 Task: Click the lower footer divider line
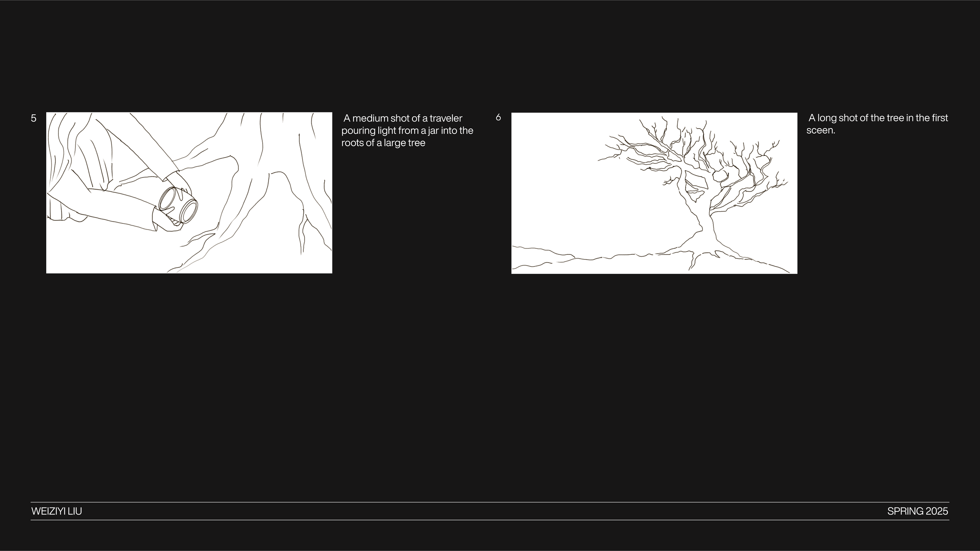point(490,520)
